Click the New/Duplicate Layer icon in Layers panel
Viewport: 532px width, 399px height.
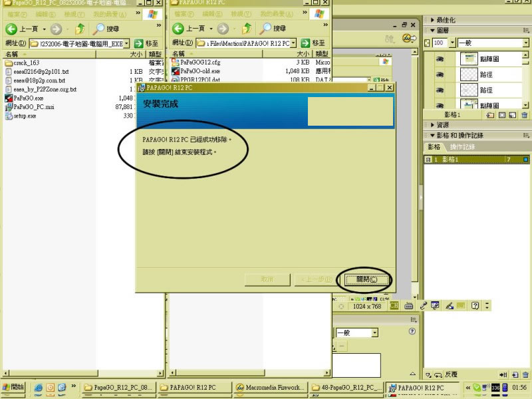pyautogui.click(x=490, y=115)
